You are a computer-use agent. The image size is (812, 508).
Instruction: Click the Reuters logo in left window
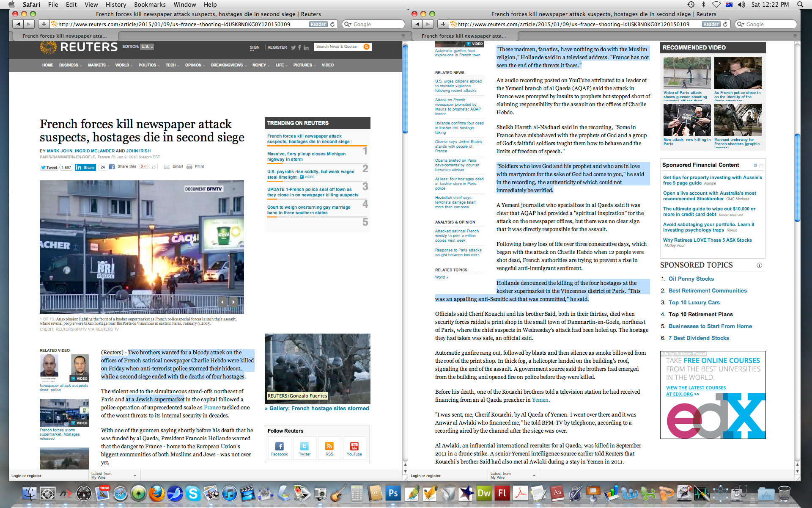click(79, 47)
